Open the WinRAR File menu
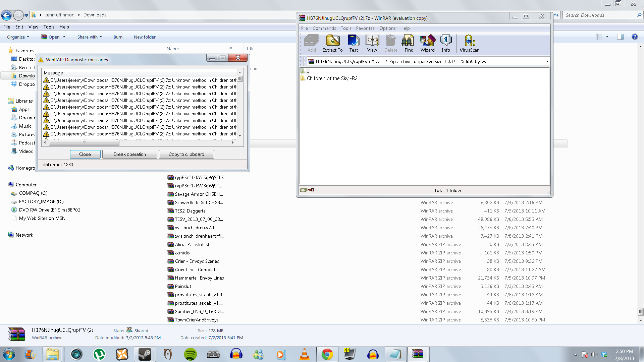This screenshot has width=644, height=362. click(x=304, y=28)
